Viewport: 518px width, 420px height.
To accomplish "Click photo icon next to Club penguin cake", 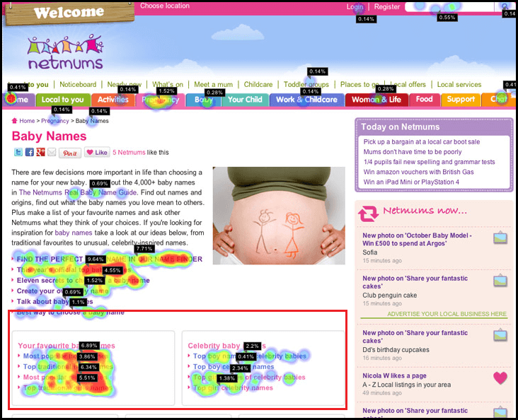I will coord(500,280).
